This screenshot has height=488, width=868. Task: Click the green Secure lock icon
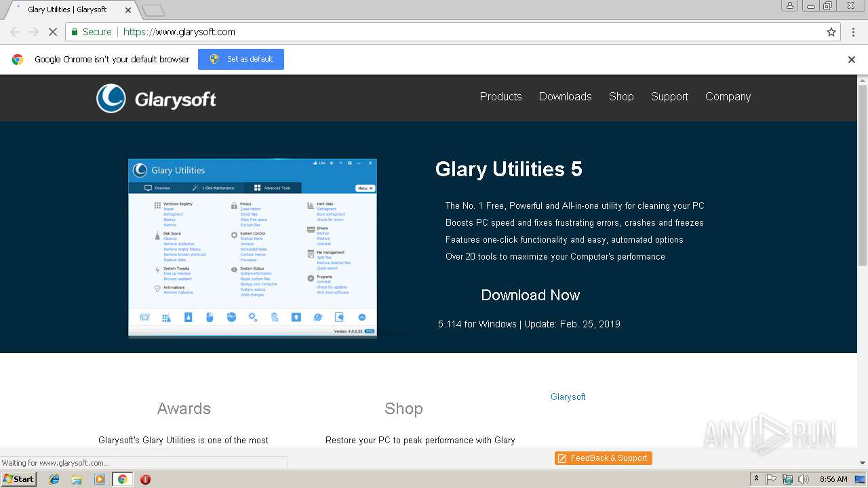pyautogui.click(x=75, y=32)
